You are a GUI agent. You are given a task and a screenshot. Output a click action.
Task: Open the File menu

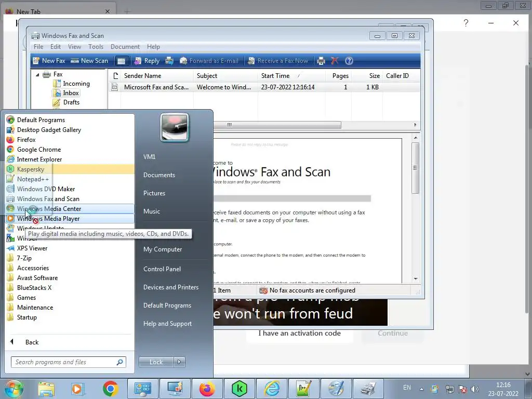coord(38,47)
